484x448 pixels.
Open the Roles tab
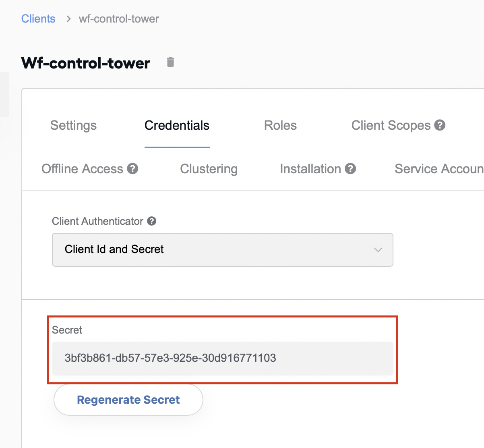coord(280,125)
